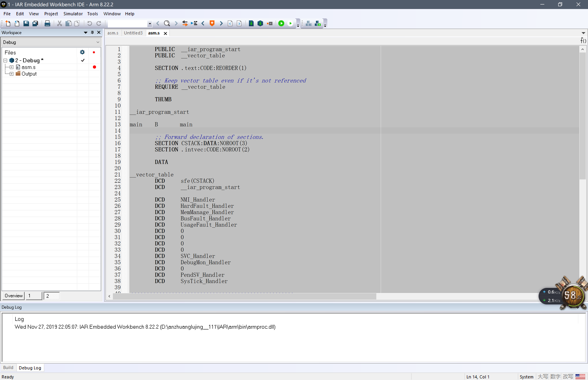
Task: Expand the Output folder node
Action: [11, 74]
